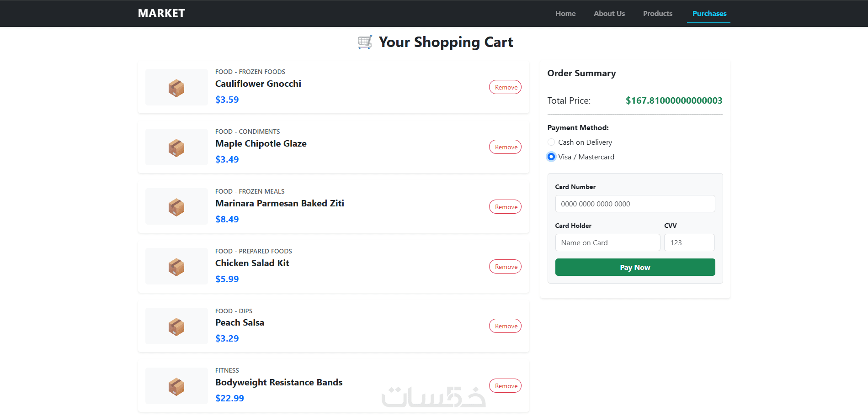The width and height of the screenshot is (868, 416).
Task: Click the Cauliflower Gnocchi package icon
Action: (176, 88)
